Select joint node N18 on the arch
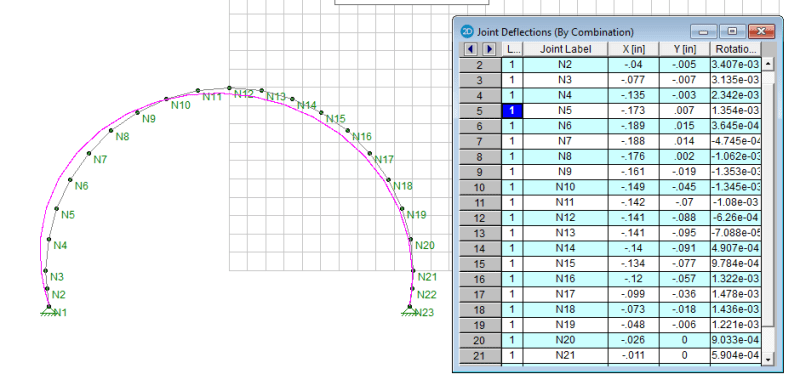This screenshot has height=391, width=800. [x=388, y=180]
